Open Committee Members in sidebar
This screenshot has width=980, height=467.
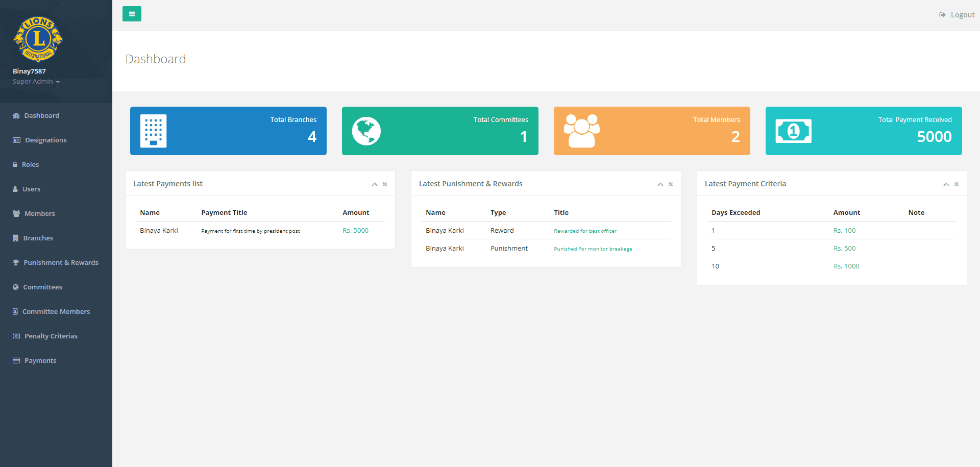coord(56,311)
